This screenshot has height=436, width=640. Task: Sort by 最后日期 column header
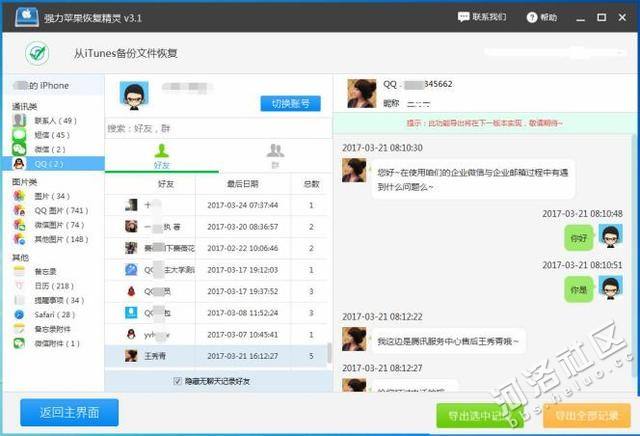point(243,184)
